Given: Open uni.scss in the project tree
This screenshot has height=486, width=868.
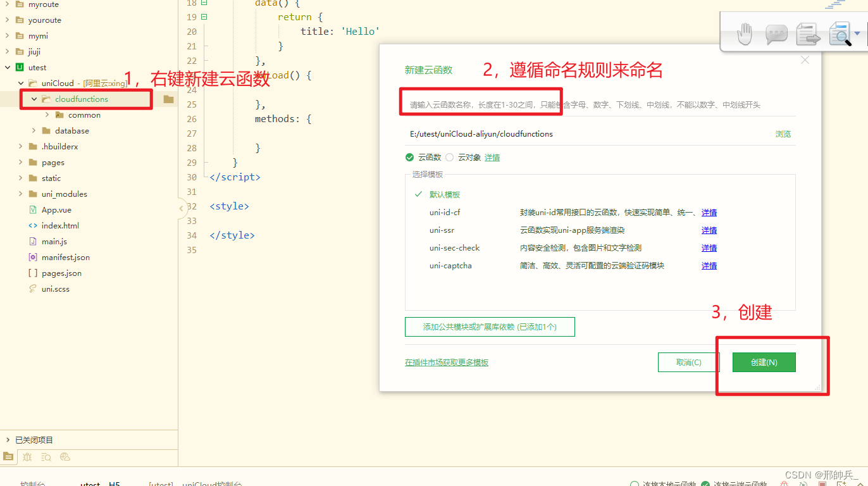Looking at the screenshot, I should (56, 289).
